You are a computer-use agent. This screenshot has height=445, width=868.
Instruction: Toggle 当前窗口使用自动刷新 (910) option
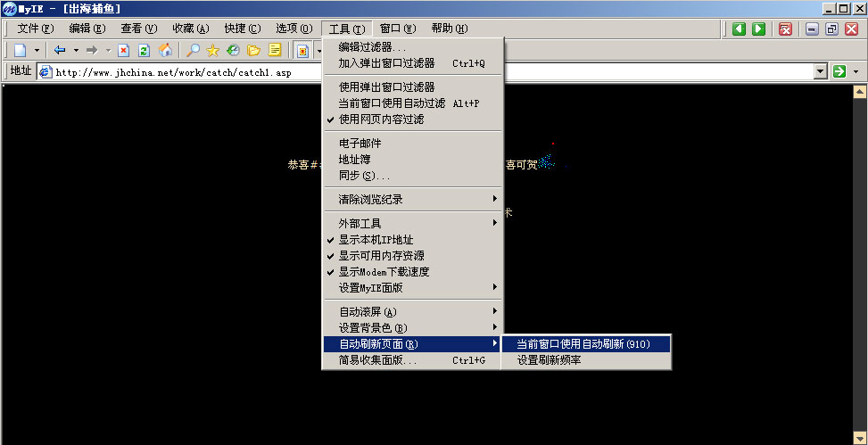coord(586,344)
